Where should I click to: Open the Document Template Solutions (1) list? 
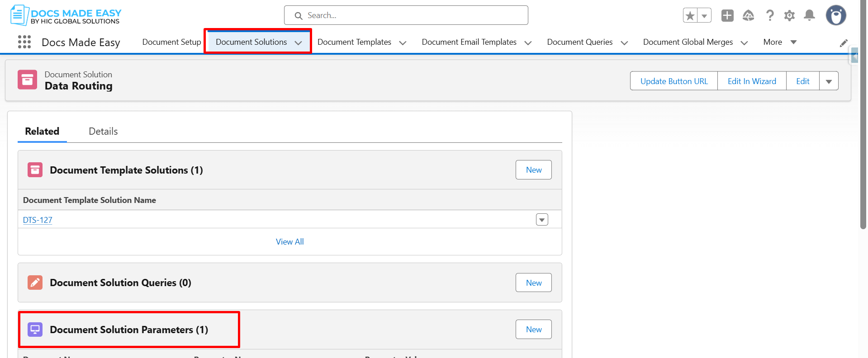(126, 170)
